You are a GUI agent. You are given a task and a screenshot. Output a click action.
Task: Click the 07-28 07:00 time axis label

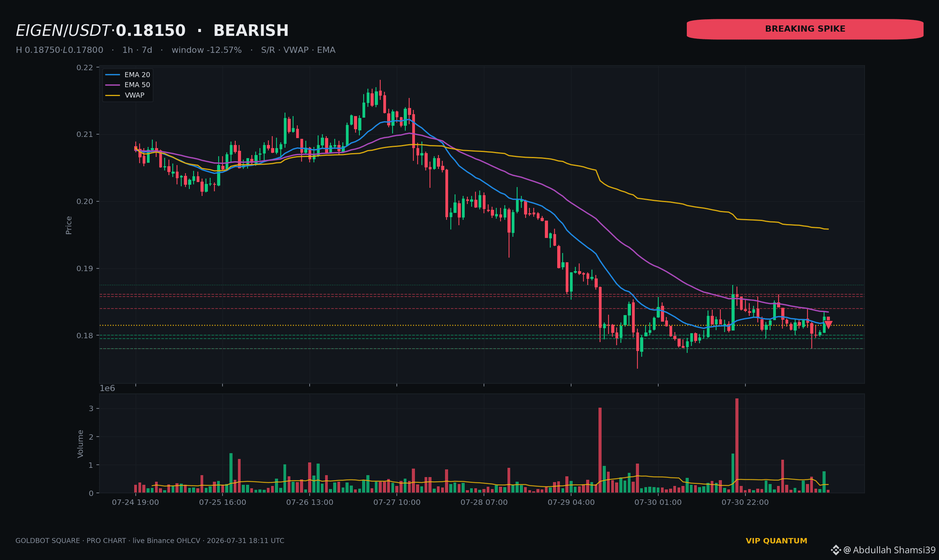pyautogui.click(x=484, y=503)
